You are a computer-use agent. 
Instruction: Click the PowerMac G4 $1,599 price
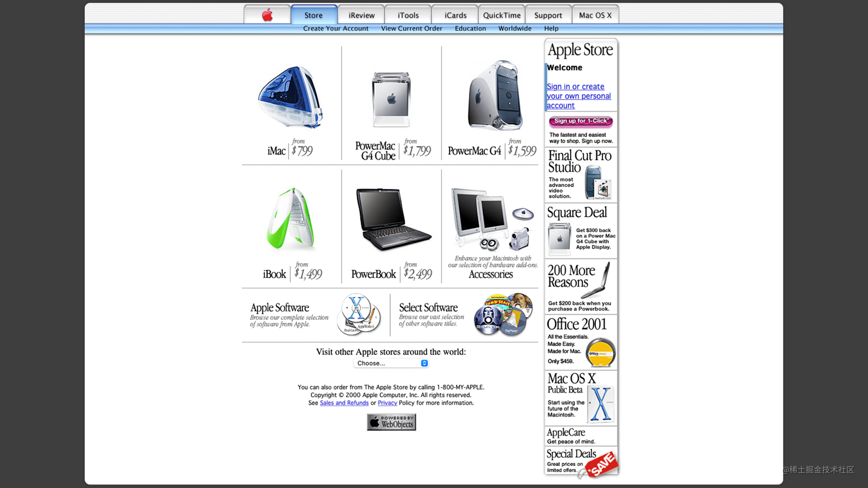pos(522,150)
